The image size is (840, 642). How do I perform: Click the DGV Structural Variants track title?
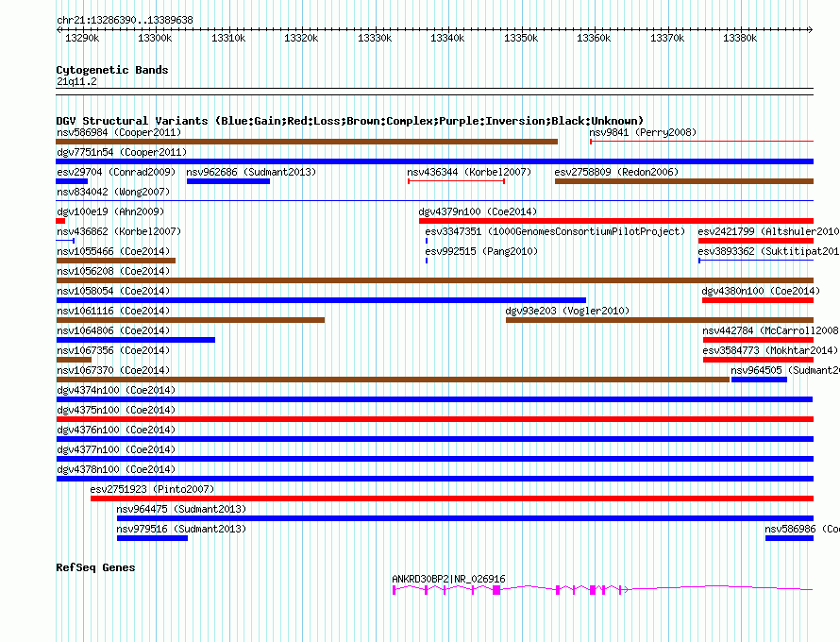[x=350, y=121]
